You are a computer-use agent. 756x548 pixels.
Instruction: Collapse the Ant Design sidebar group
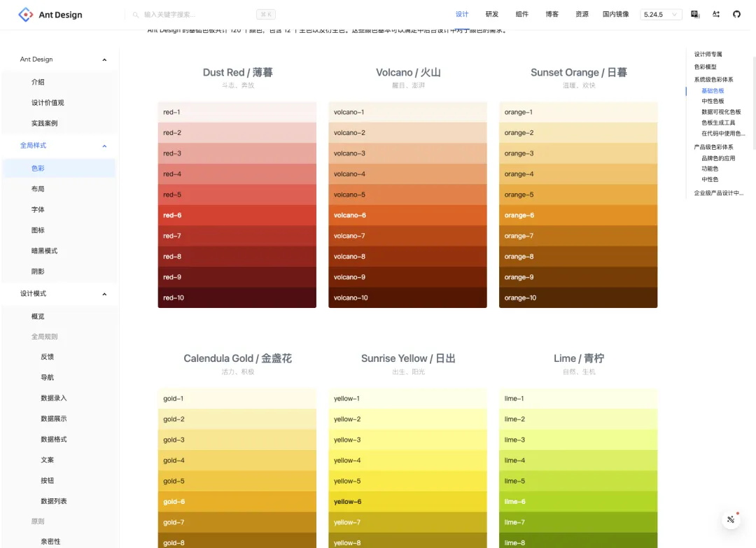(104, 59)
